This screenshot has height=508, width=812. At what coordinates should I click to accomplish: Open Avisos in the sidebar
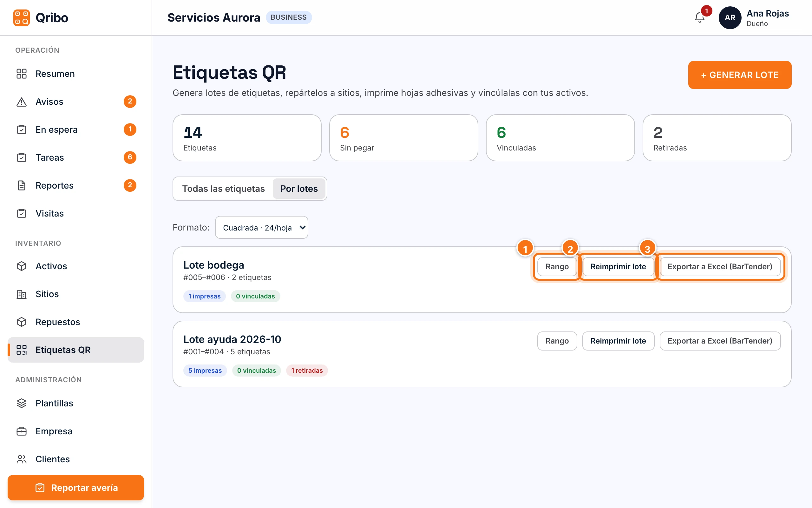76,102
